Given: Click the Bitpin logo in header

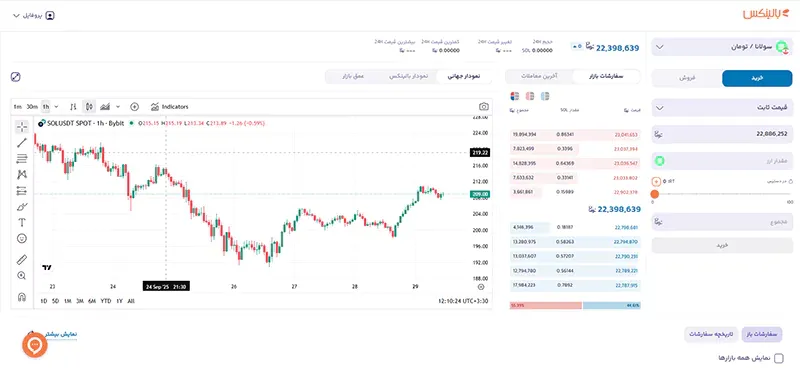Looking at the screenshot, I should [765, 14].
